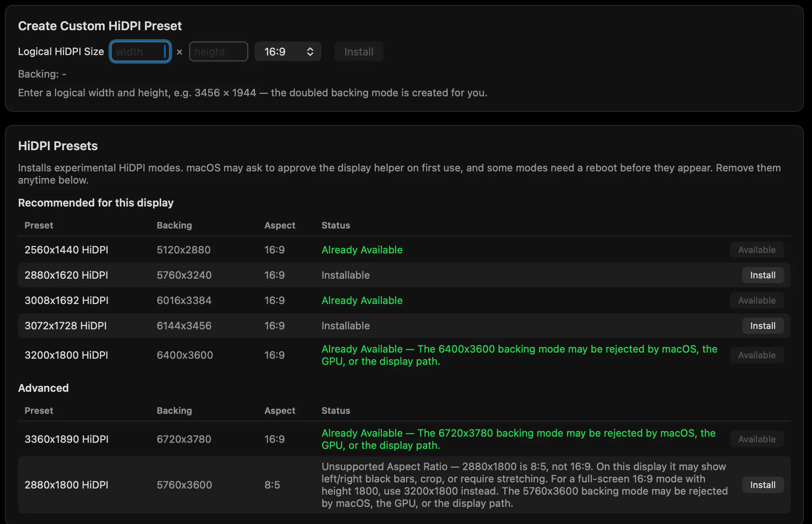Click the 5760x3240 backing value
The image size is (812, 524).
pyautogui.click(x=184, y=275)
